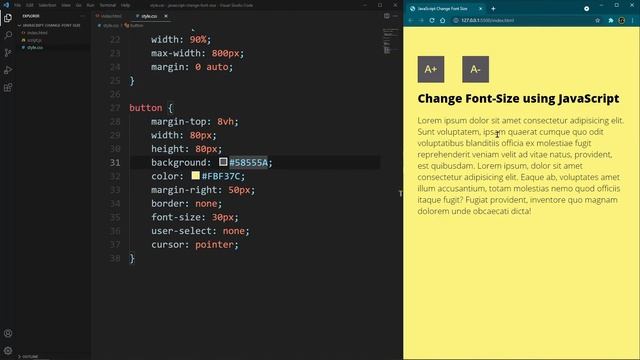640x360 pixels.
Task: Go to the browser home page
Action: point(442,20)
